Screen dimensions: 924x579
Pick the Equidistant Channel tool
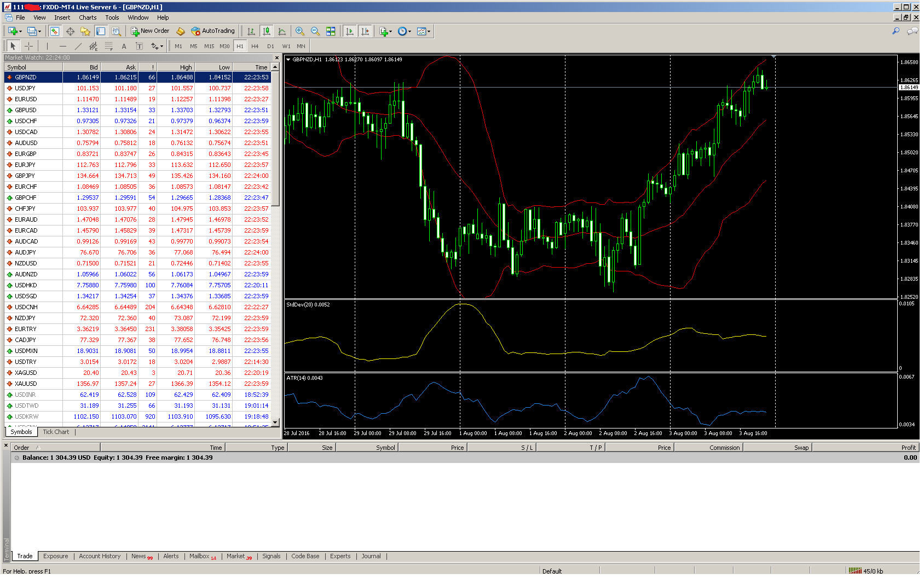[93, 46]
